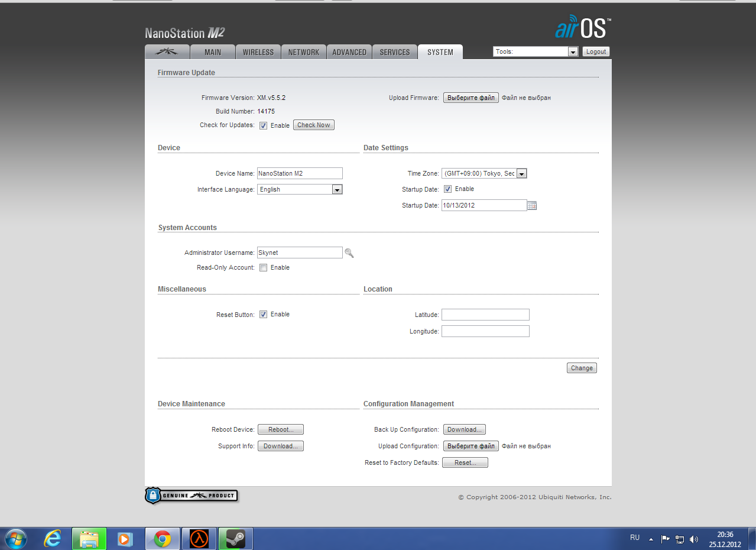
Task: Open the ADVANCED tab
Action: click(x=349, y=52)
